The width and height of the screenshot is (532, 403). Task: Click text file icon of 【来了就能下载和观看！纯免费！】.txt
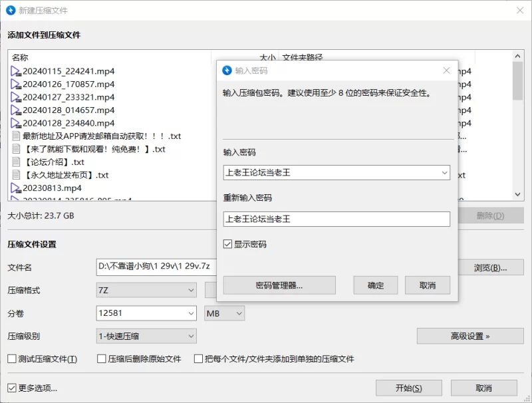[16, 149]
